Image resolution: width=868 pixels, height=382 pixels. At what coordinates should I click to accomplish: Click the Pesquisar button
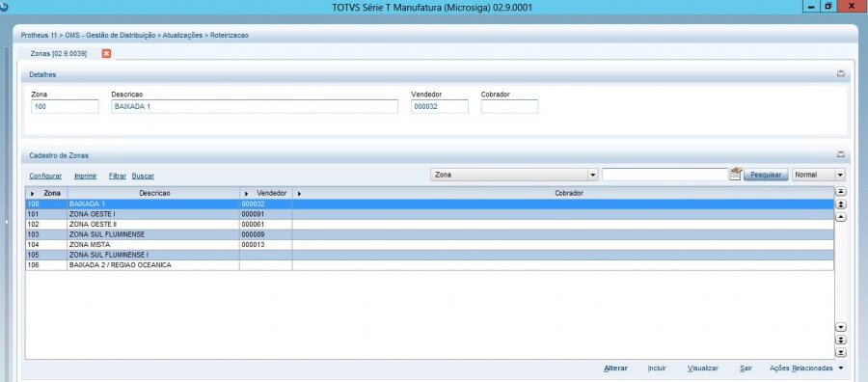[x=766, y=175]
